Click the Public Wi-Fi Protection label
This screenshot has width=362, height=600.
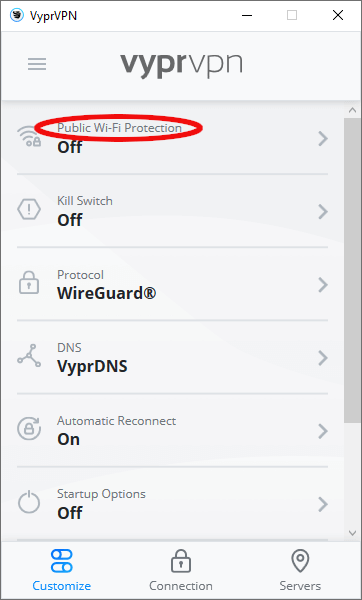click(x=119, y=128)
